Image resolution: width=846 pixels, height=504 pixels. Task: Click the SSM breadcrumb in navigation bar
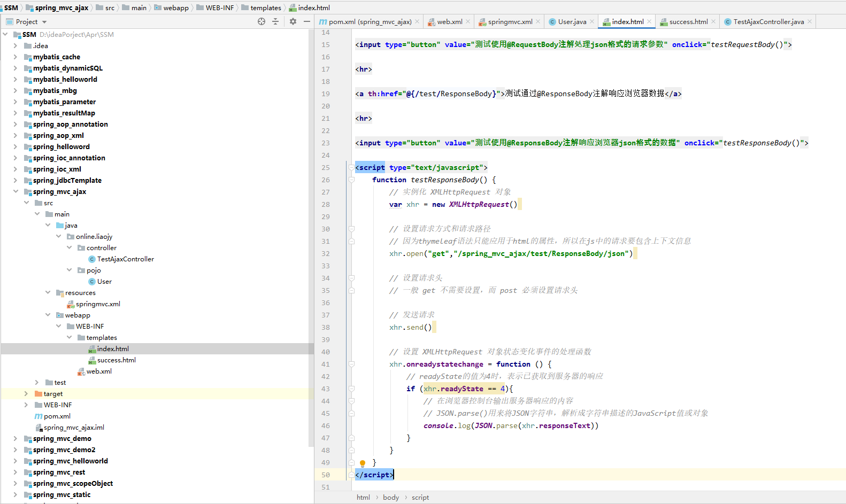[11, 7]
